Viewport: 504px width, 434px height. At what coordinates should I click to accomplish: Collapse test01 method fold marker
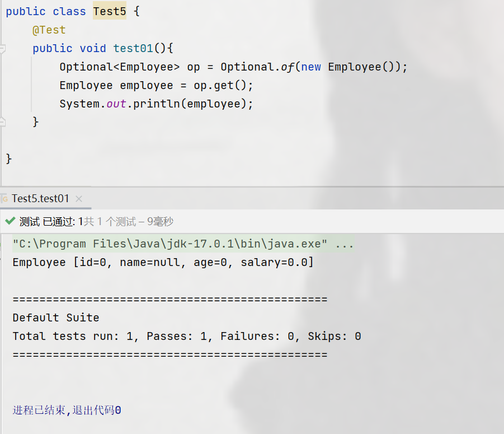pos(2,49)
